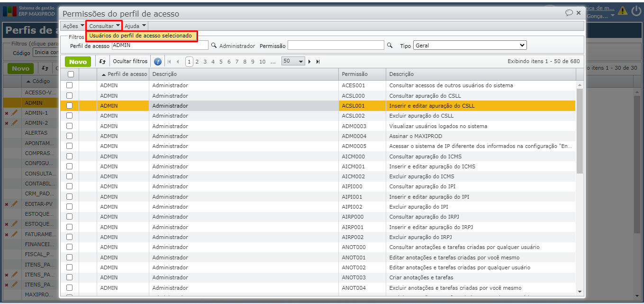Select row Visualizar usuários logados no sistema

(318, 126)
